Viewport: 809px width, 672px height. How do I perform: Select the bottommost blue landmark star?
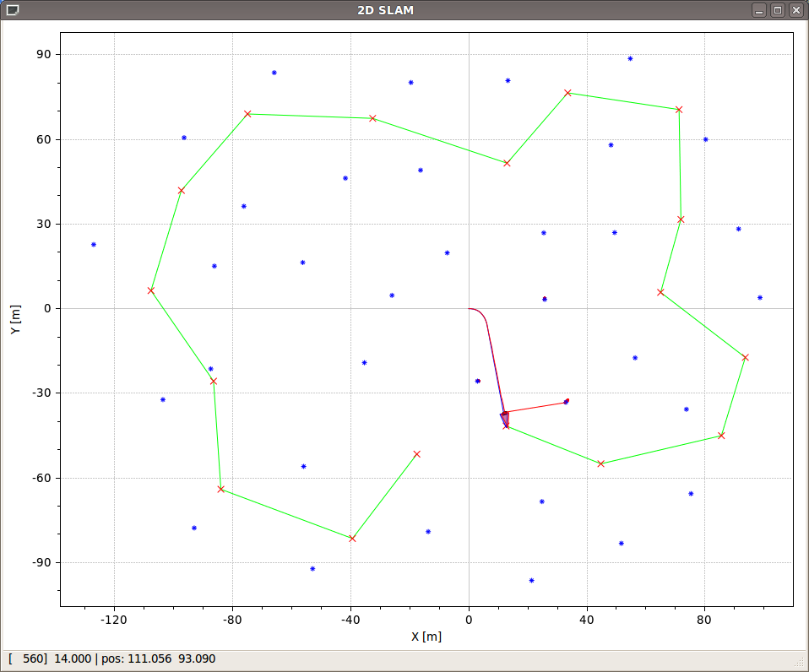coord(531,581)
